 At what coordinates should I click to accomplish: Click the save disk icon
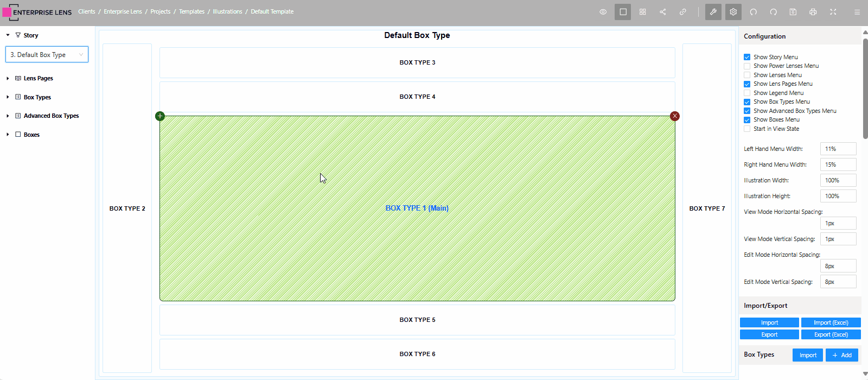click(x=793, y=12)
